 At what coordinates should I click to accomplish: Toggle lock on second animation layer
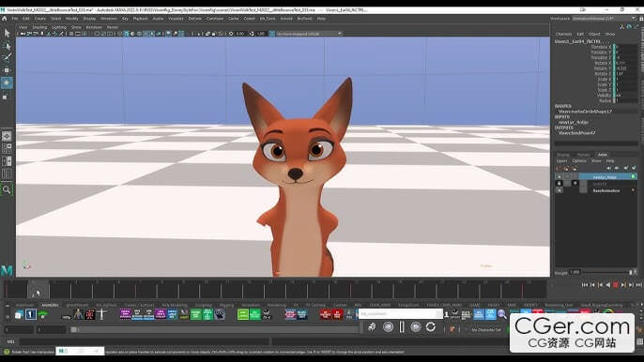(x=559, y=184)
